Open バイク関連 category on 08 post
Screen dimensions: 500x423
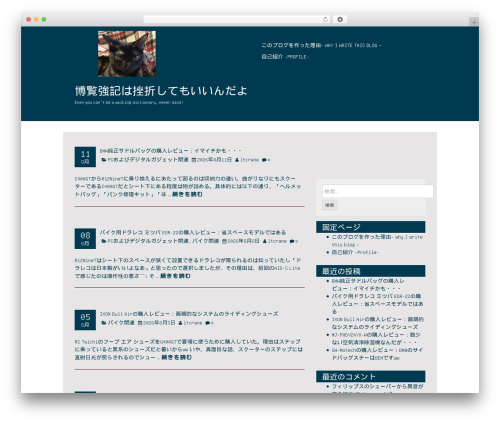206,241
